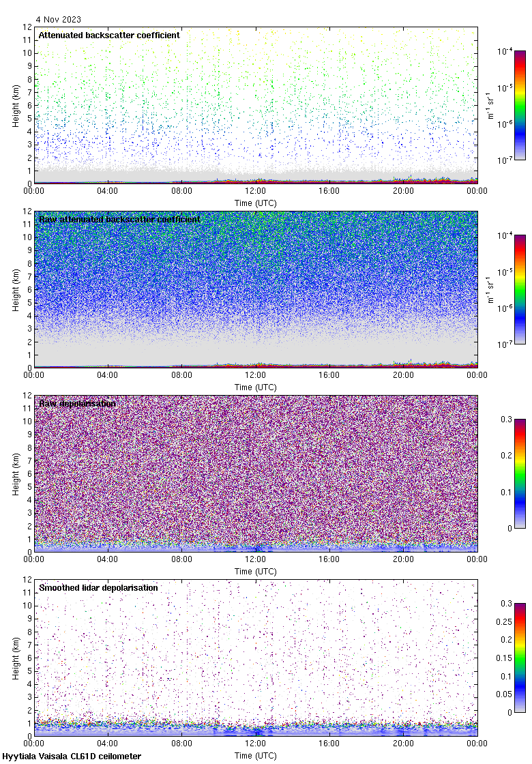Image resolution: width=532 pixels, height=764 pixels.
Task: Click the "Height (km)" axis label of the raw backscatter panel
Action: pos(16,290)
